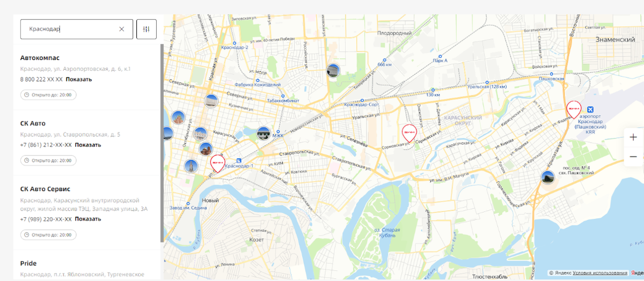Open the Автокомпас dealer entry
This screenshot has height=281, width=644.
(40, 57)
